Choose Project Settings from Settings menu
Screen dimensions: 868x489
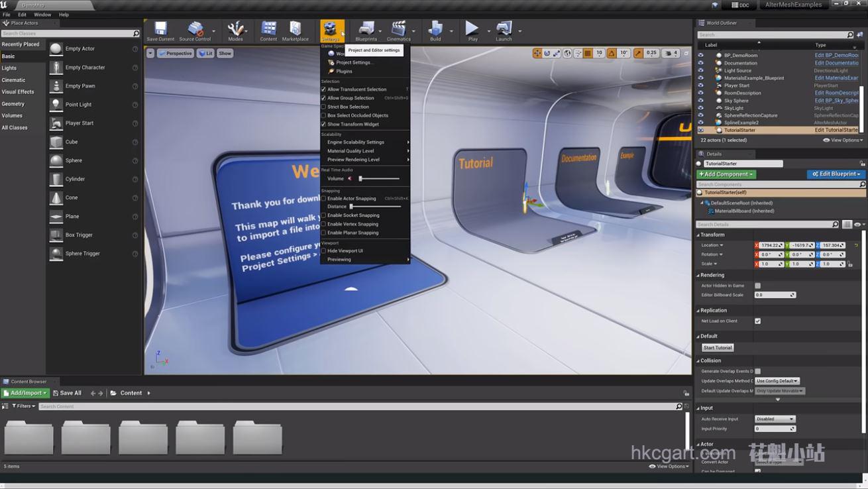pyautogui.click(x=365, y=62)
